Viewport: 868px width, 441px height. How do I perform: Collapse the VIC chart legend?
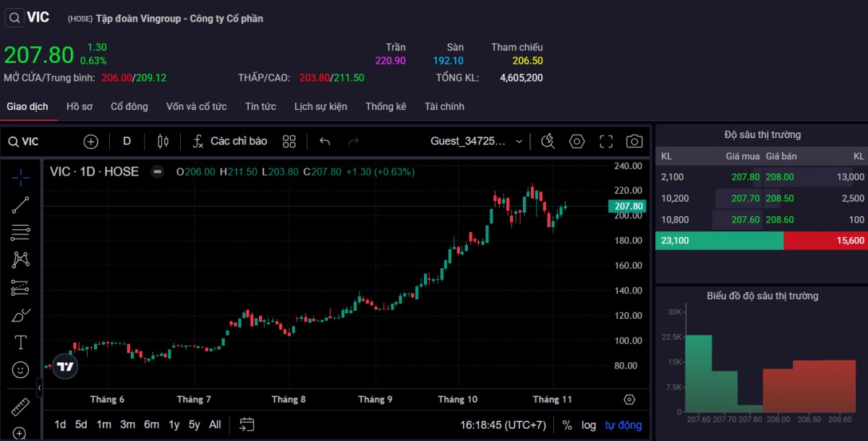click(x=156, y=172)
